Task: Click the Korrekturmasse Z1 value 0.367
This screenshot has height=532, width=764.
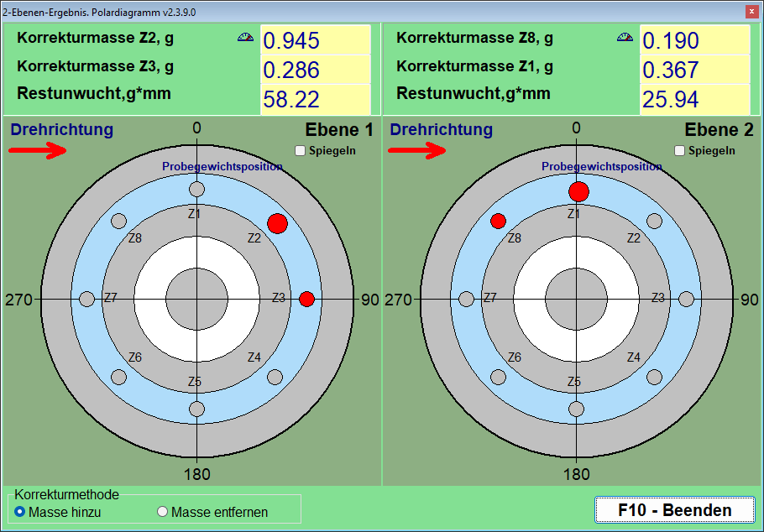Action: [x=695, y=69]
